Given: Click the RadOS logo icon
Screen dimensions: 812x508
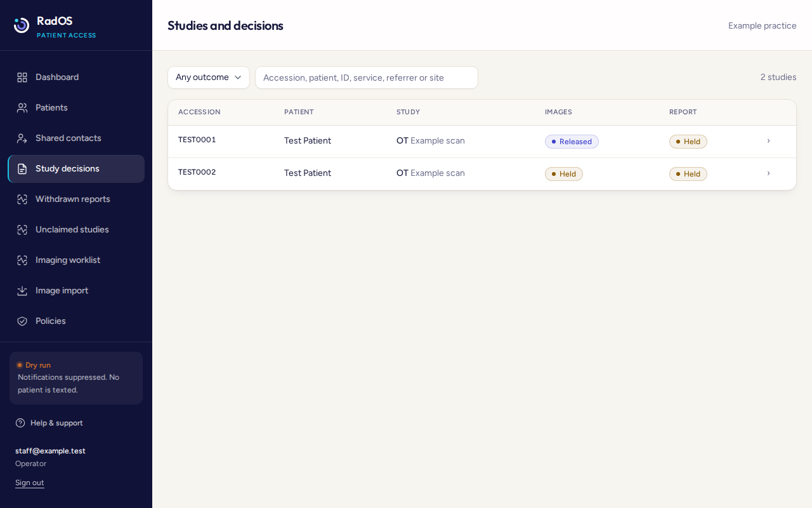Looking at the screenshot, I should [x=22, y=25].
